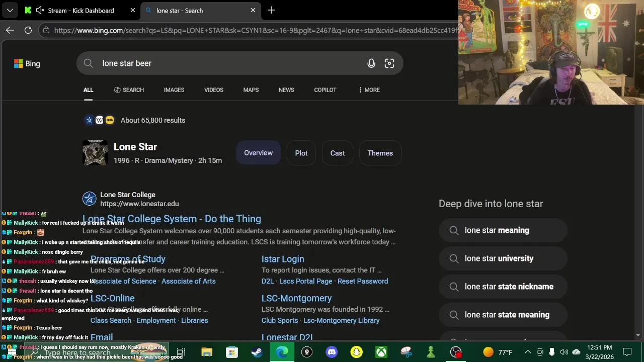The height and width of the screenshot is (362, 644).
Task: Expand the tab search chevron
Action: (10, 10)
